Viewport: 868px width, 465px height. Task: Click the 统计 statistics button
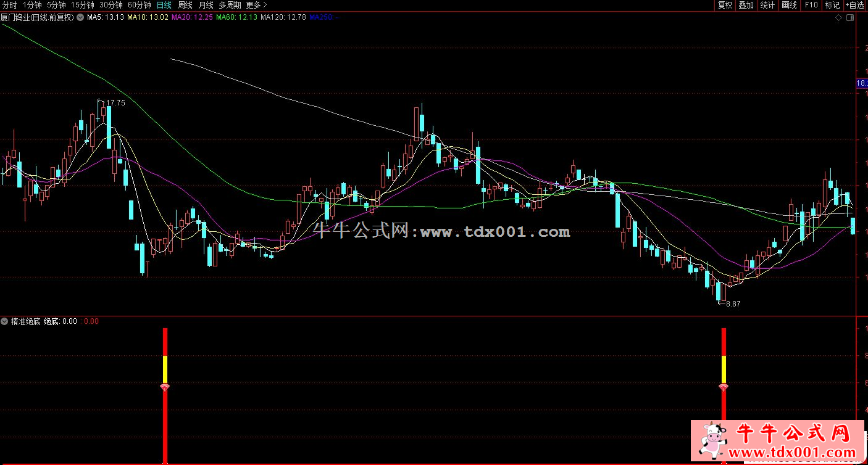pyautogui.click(x=767, y=5)
